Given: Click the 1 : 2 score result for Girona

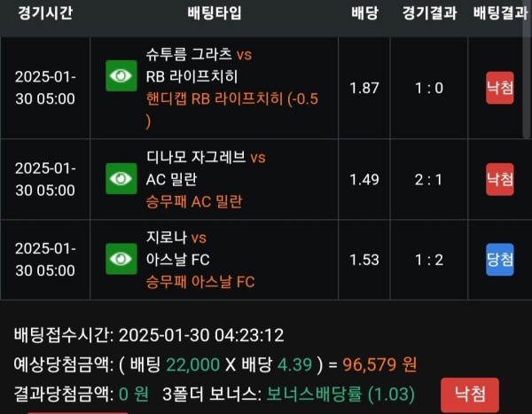Looking at the screenshot, I should pyautogui.click(x=429, y=260).
